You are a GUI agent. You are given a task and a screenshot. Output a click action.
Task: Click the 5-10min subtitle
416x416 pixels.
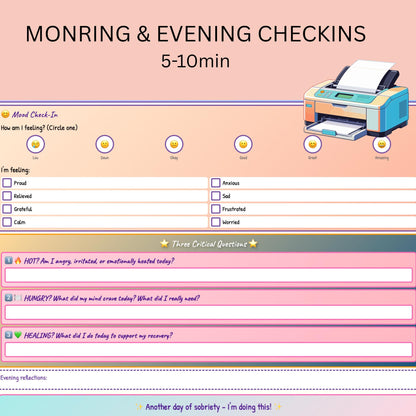point(196,61)
